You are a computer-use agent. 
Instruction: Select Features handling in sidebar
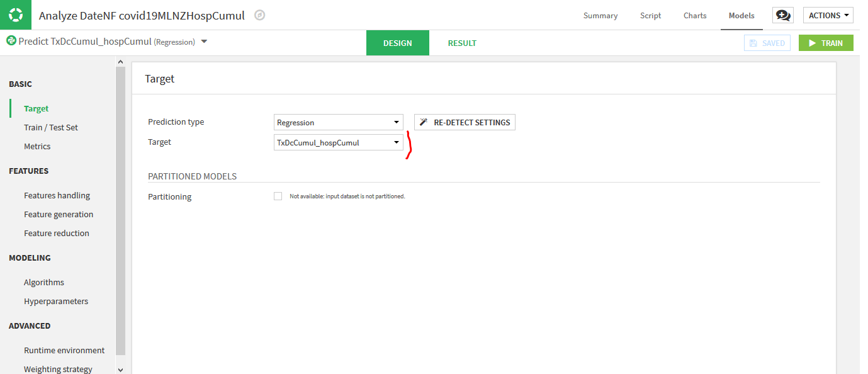57,195
